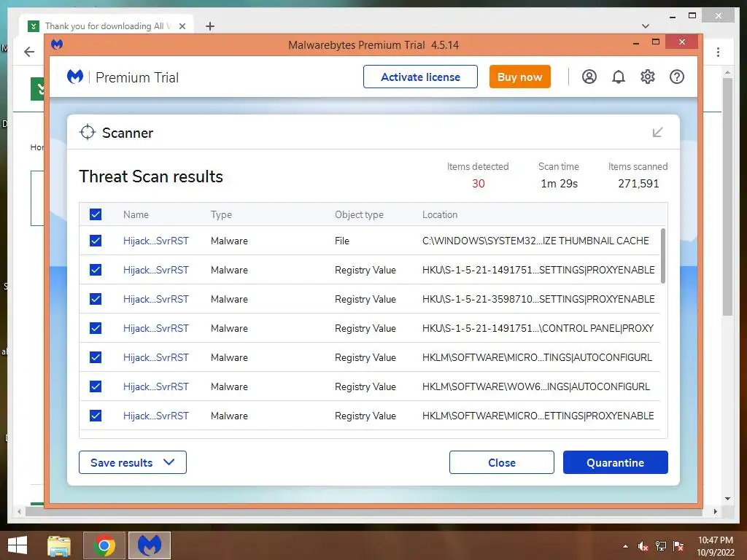
Task: Click the threat list scrollbar thumb
Action: click(662, 256)
